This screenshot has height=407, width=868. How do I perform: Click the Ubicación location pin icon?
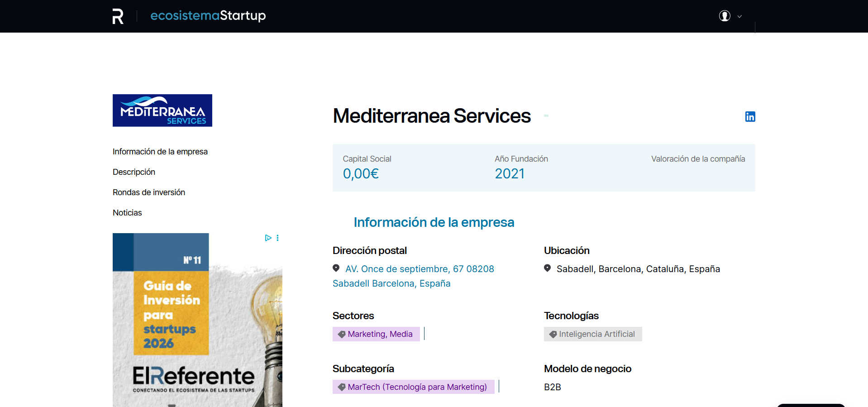[x=547, y=268]
